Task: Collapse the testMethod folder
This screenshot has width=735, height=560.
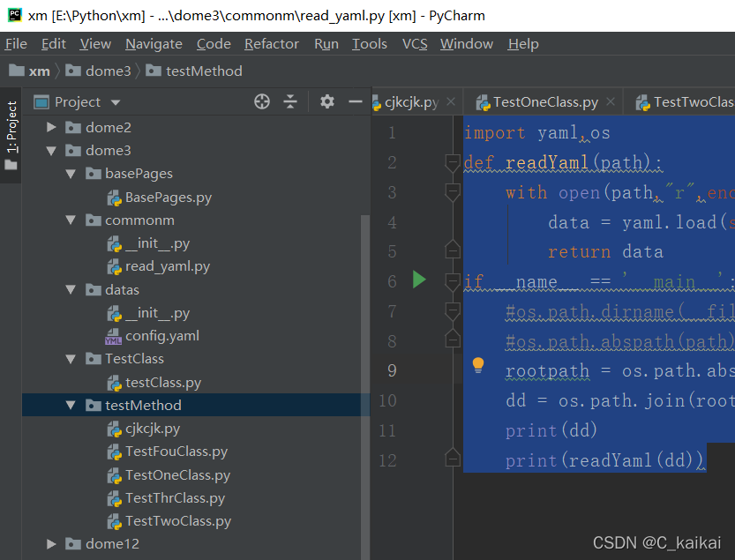Action: tap(71, 405)
